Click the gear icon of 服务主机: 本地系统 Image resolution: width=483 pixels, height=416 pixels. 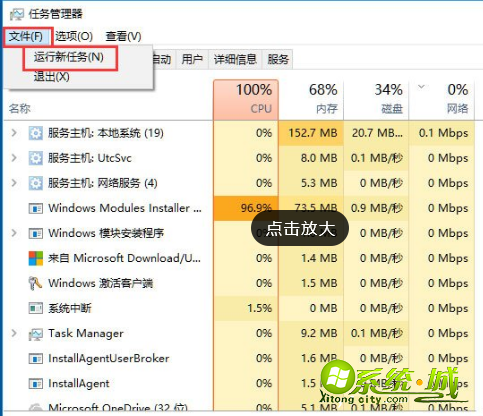[x=35, y=133]
